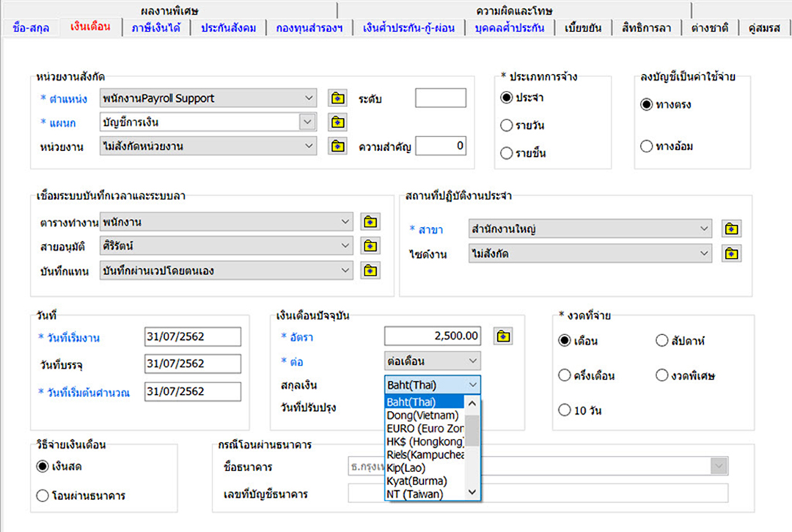The image size is (792, 532).
Task: Switch to the ชื่อ-สกุล tab
Action: point(31,28)
